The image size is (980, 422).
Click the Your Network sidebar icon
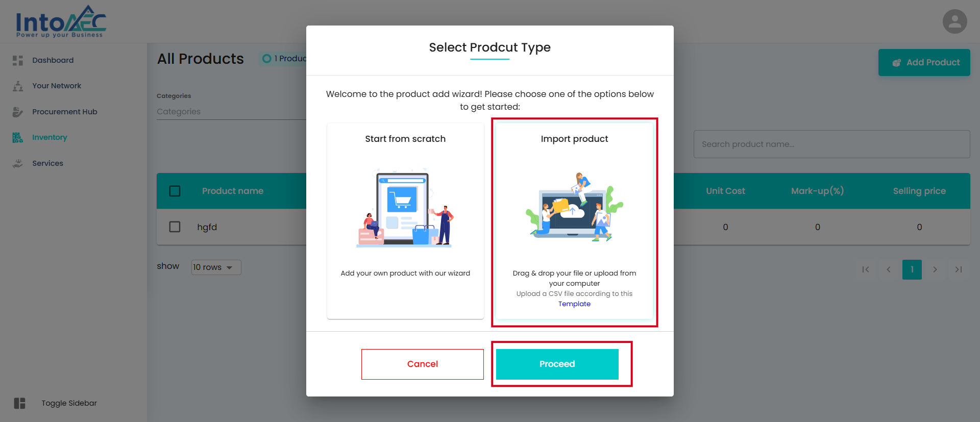(18, 86)
